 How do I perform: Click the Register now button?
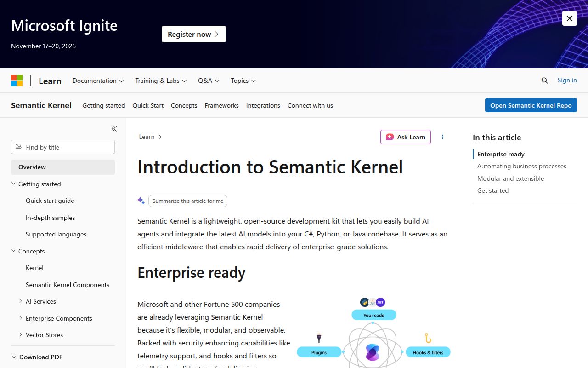click(x=194, y=34)
